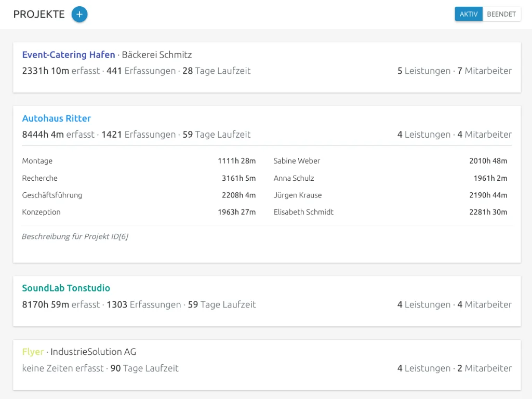
Task: Click 4 Leistungen · 2 Mitarbeiter summary
Action: (x=455, y=368)
